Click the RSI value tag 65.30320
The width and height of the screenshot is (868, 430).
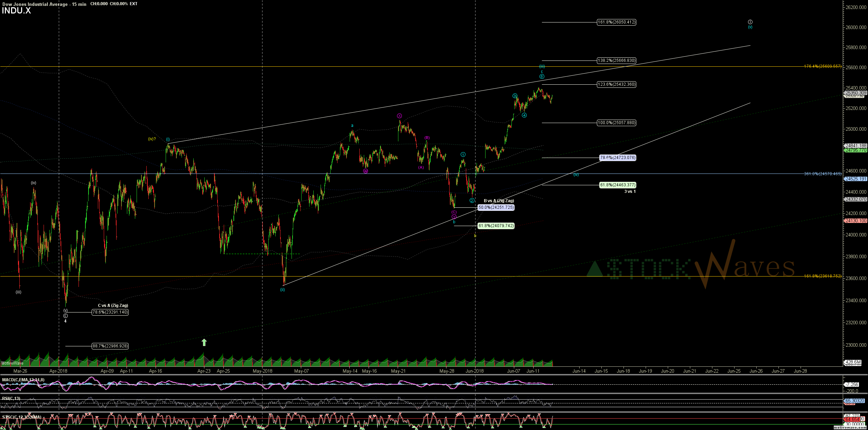855,401
